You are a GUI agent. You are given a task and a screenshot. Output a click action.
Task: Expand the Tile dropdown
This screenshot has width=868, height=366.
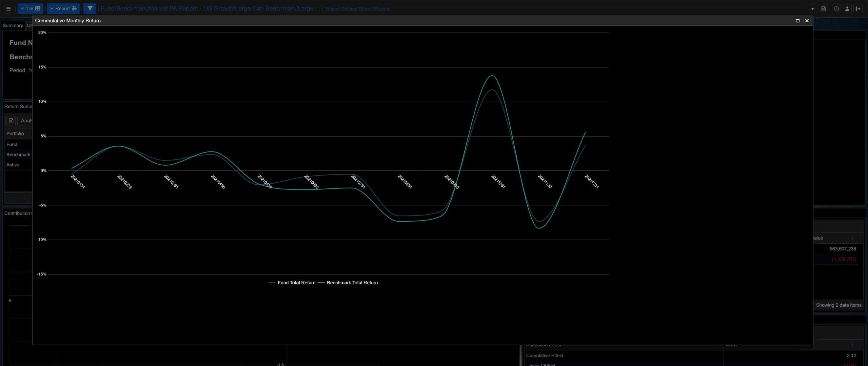pyautogui.click(x=31, y=9)
